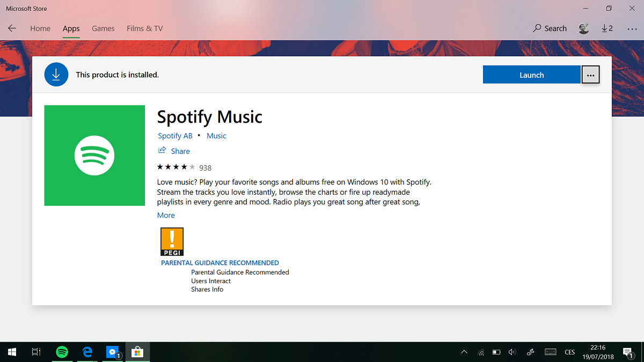This screenshot has height=362, width=644.
Task: Open the volume tray icon
Action: [x=512, y=352]
